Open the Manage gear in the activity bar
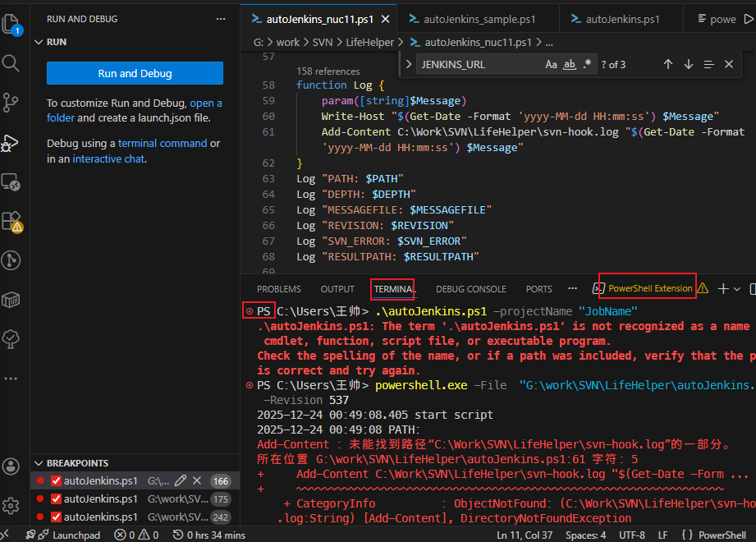This screenshot has width=756, height=542. (x=11, y=507)
